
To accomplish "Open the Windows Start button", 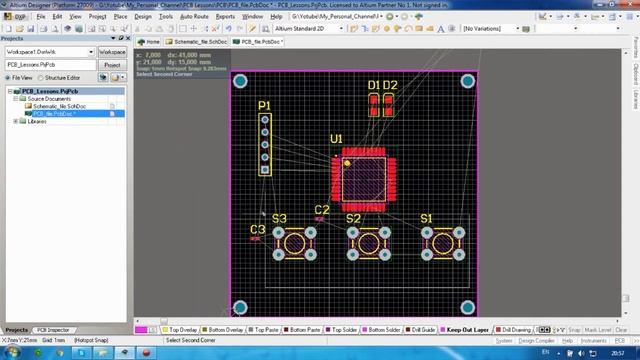I will click(12, 353).
